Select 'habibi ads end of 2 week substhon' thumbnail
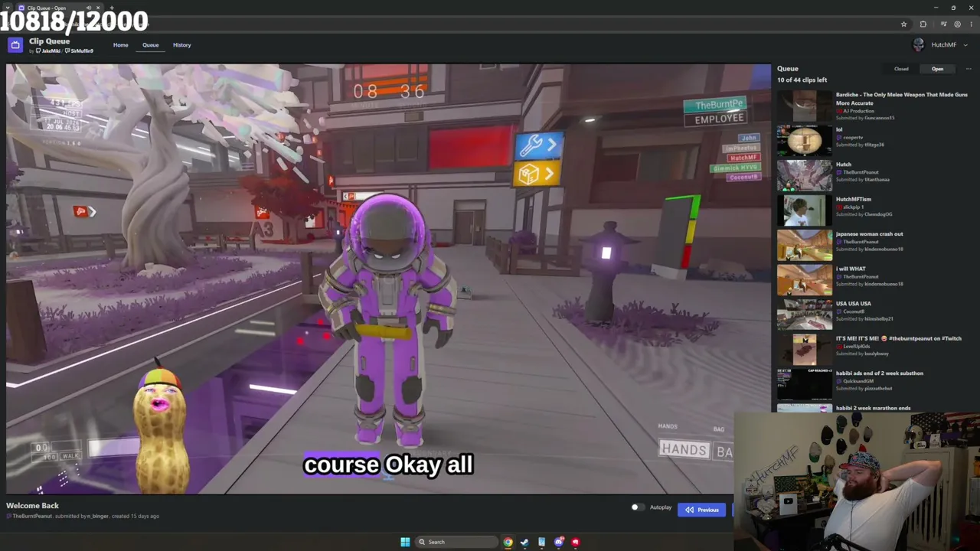This screenshot has height=551, width=980. (805, 385)
